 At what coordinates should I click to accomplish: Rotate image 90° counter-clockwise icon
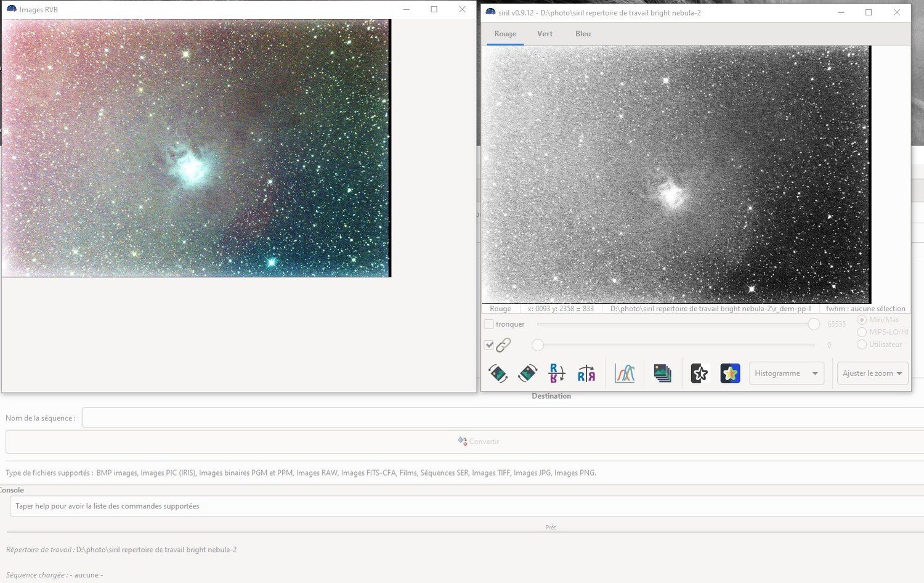pyautogui.click(x=498, y=373)
